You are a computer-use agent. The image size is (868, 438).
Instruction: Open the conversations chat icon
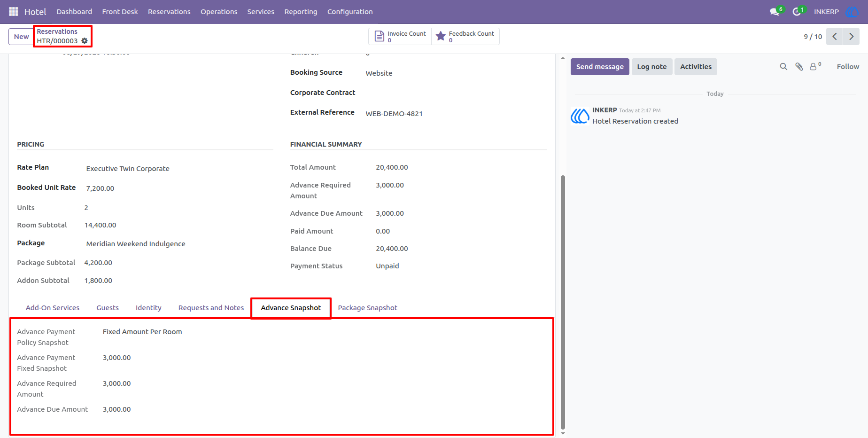pyautogui.click(x=775, y=12)
